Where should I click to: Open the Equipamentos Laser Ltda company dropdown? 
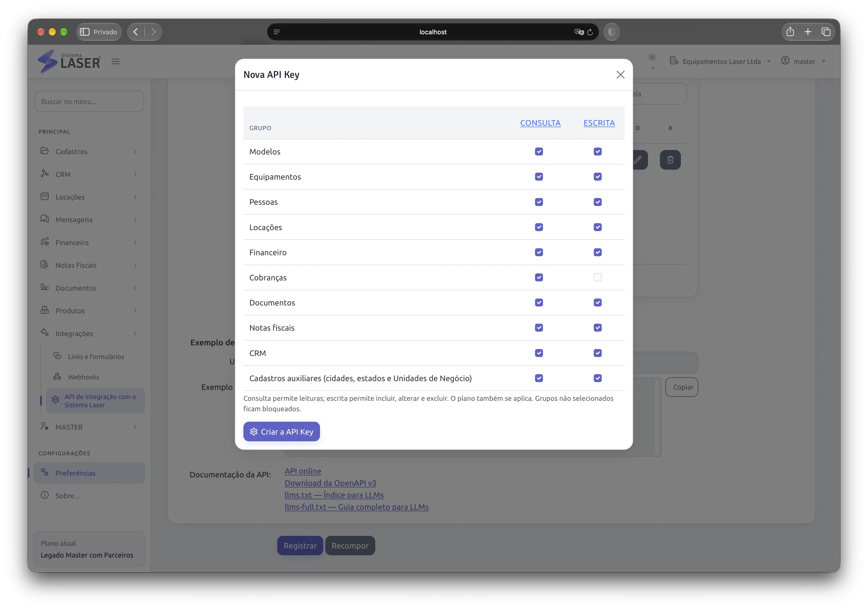[720, 61]
